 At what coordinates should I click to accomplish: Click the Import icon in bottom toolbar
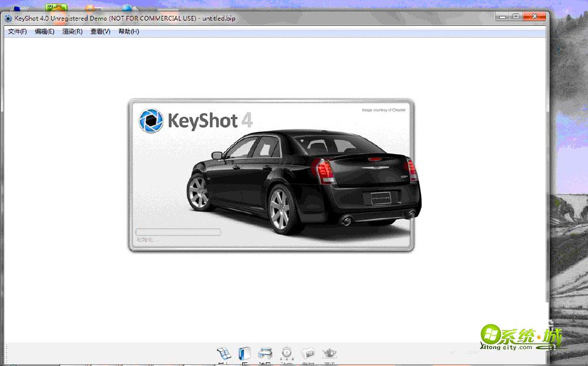pyautogui.click(x=224, y=353)
